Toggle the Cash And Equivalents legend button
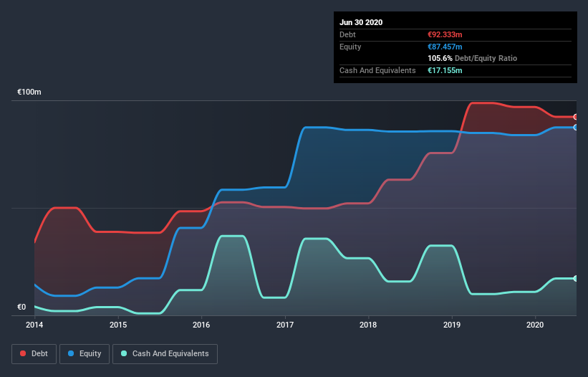 click(165, 354)
